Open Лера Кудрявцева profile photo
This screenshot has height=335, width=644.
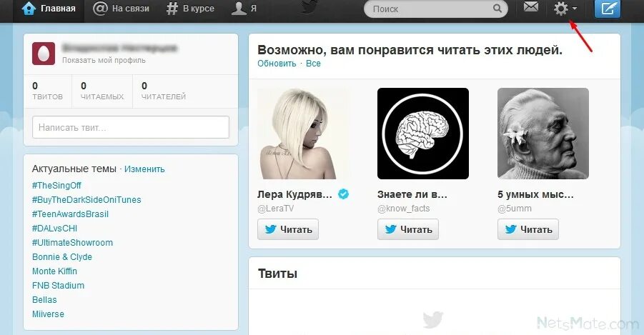coord(302,134)
